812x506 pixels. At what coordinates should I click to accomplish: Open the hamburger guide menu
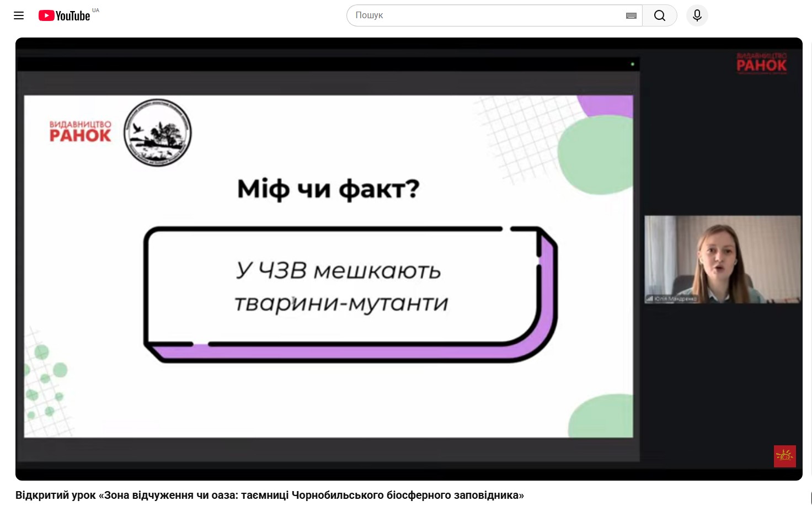[19, 15]
